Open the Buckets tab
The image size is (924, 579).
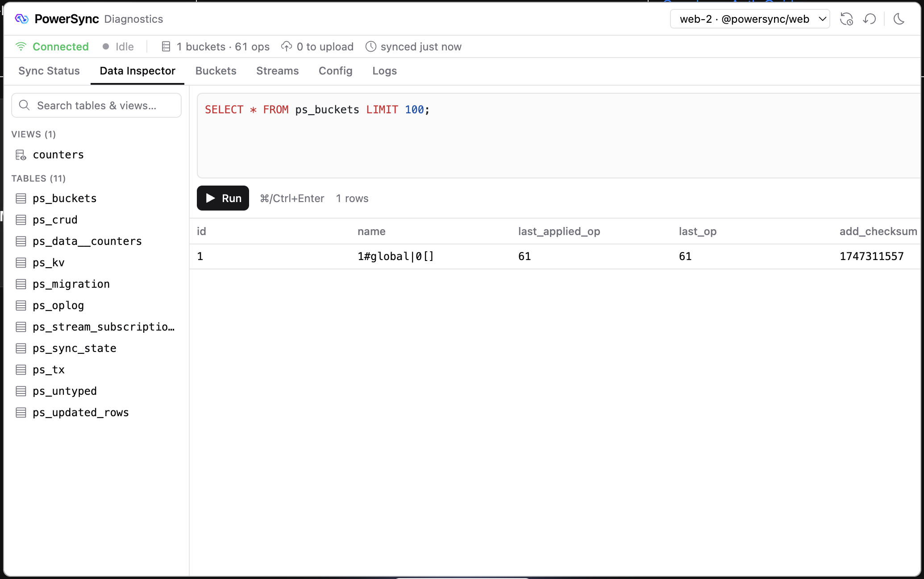click(x=216, y=71)
